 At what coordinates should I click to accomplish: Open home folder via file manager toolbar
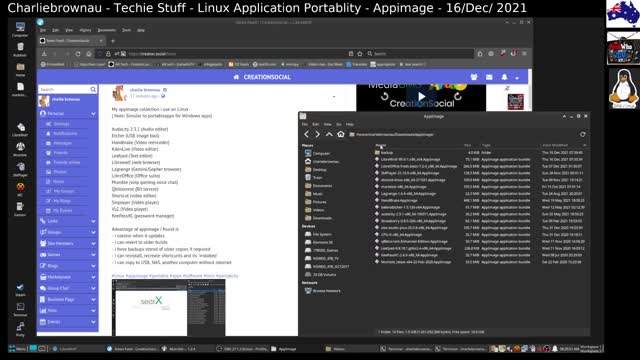pos(341,134)
